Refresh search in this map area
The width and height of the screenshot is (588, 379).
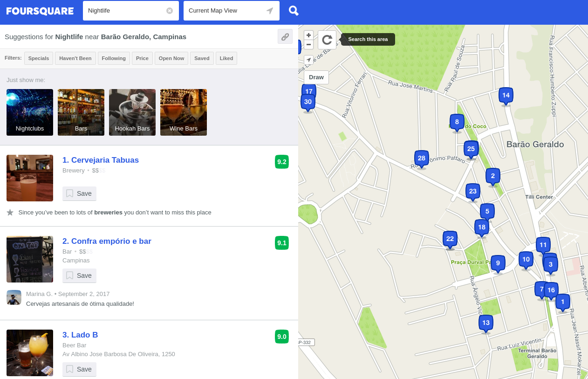tap(327, 40)
